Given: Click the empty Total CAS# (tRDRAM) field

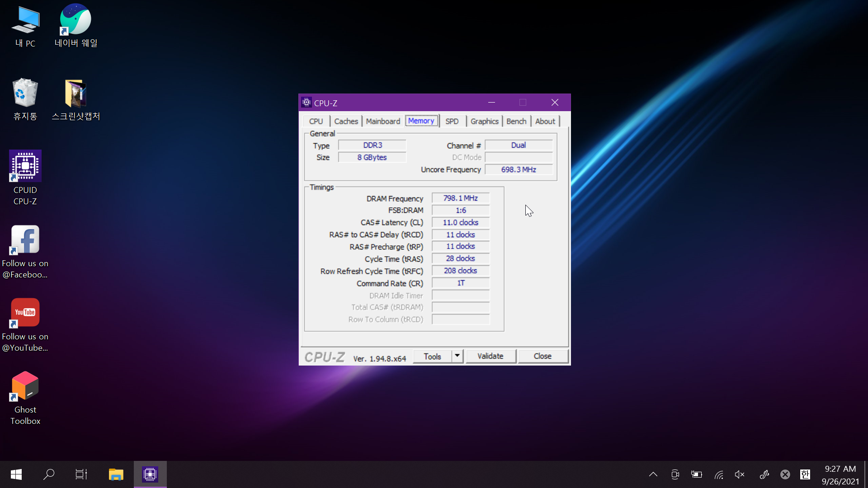Looking at the screenshot, I should tap(461, 307).
